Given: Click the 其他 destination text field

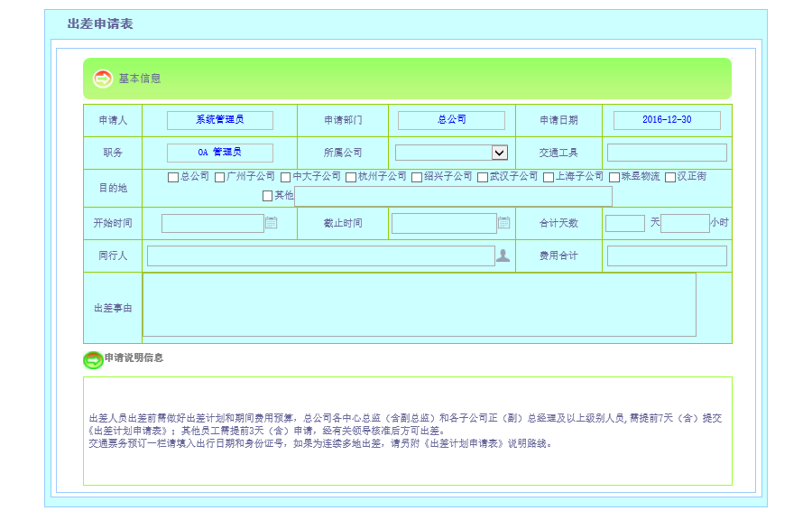Looking at the screenshot, I should 454,196.
